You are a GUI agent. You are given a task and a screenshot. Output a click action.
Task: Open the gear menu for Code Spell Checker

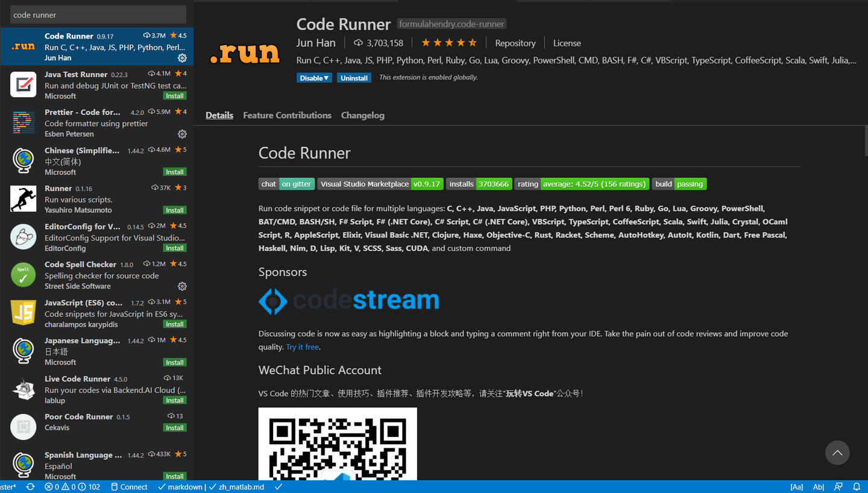[182, 286]
